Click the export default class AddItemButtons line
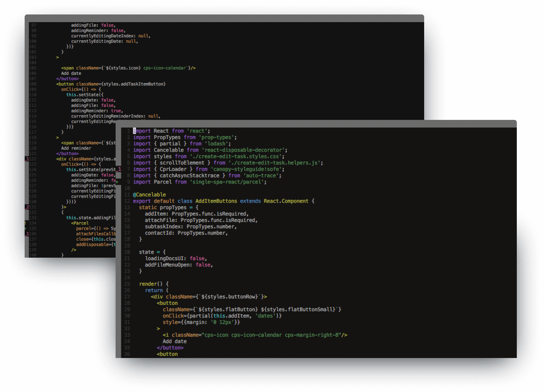This screenshot has width=544, height=392. [224, 201]
